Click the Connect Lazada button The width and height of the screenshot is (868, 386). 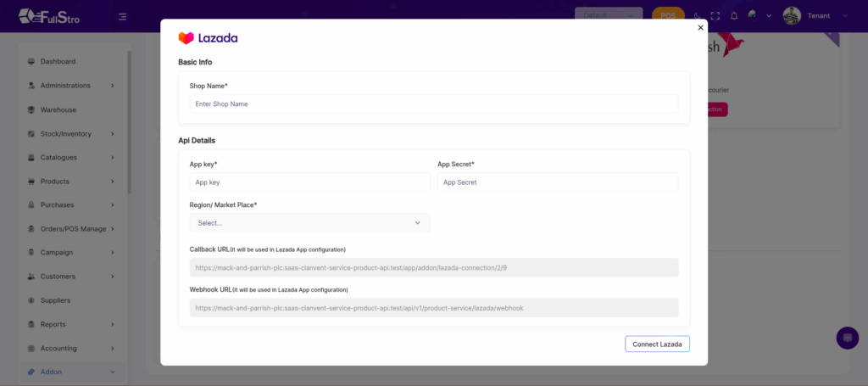(x=657, y=344)
